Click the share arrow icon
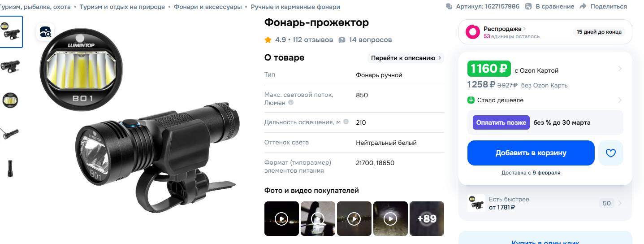 click(x=583, y=6)
